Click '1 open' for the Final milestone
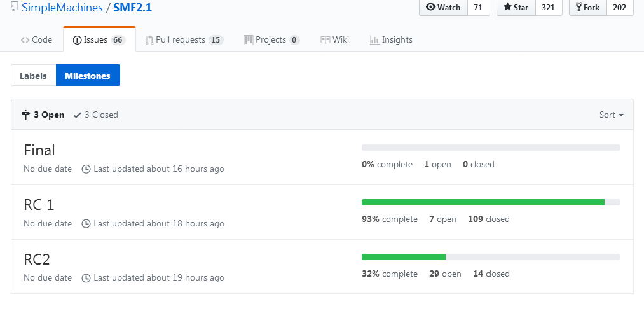644x313 pixels. 437,164
